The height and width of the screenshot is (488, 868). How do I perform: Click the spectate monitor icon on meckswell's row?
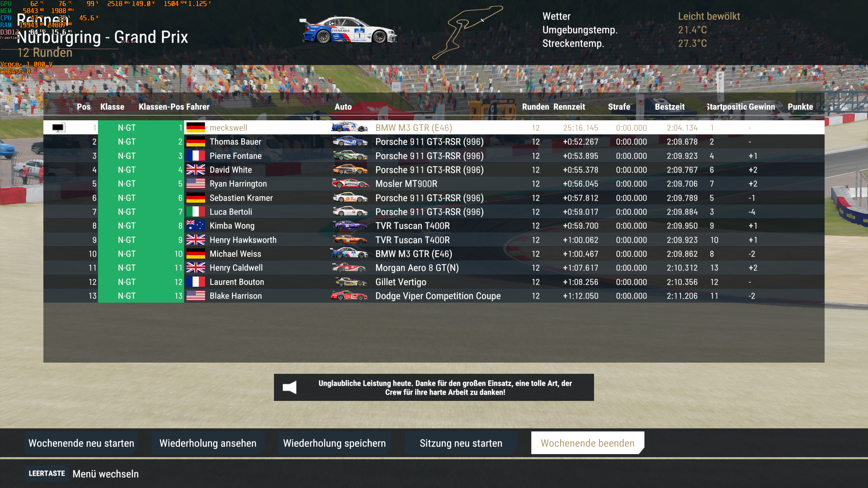(x=58, y=128)
